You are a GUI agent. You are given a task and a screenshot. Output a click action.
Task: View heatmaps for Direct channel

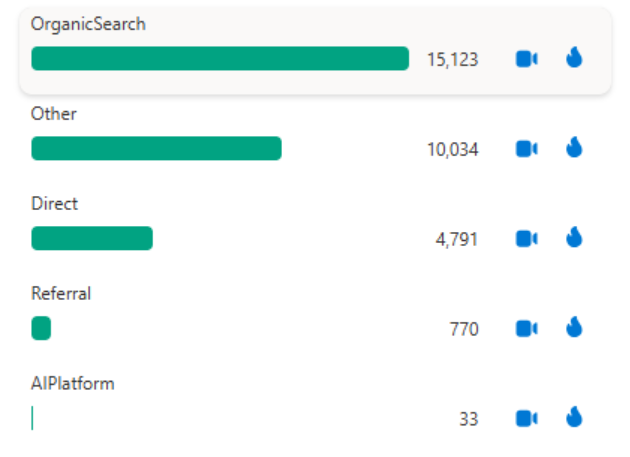pos(574,237)
